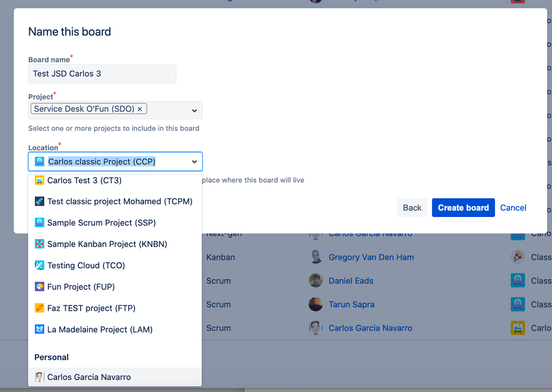Select the La Madelaine Project icon
The height and width of the screenshot is (392, 552).
[39, 329]
